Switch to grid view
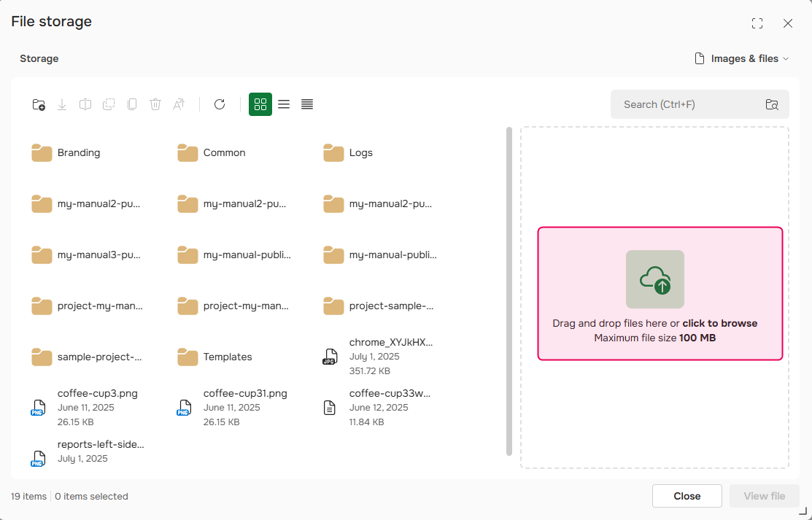 click(x=260, y=104)
